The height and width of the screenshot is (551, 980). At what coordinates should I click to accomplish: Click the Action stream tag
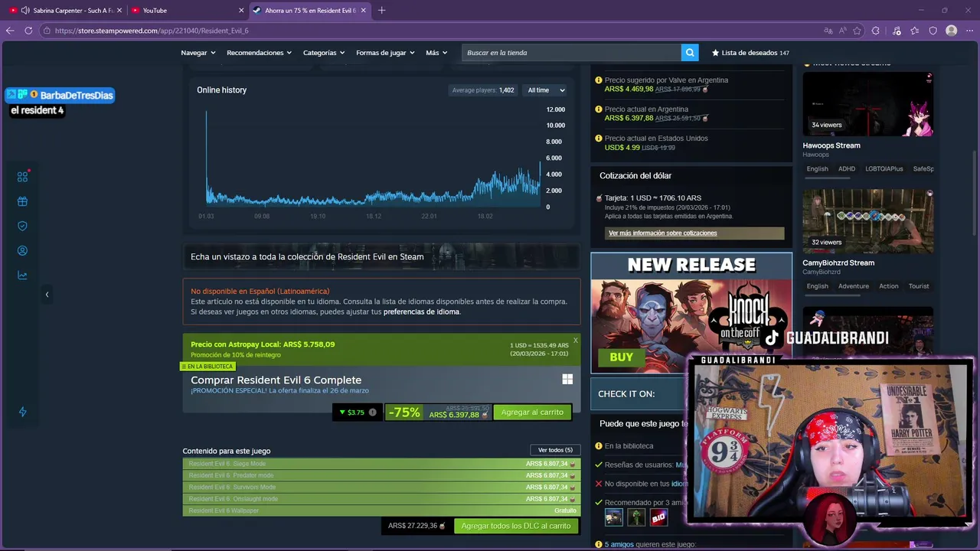[889, 286]
